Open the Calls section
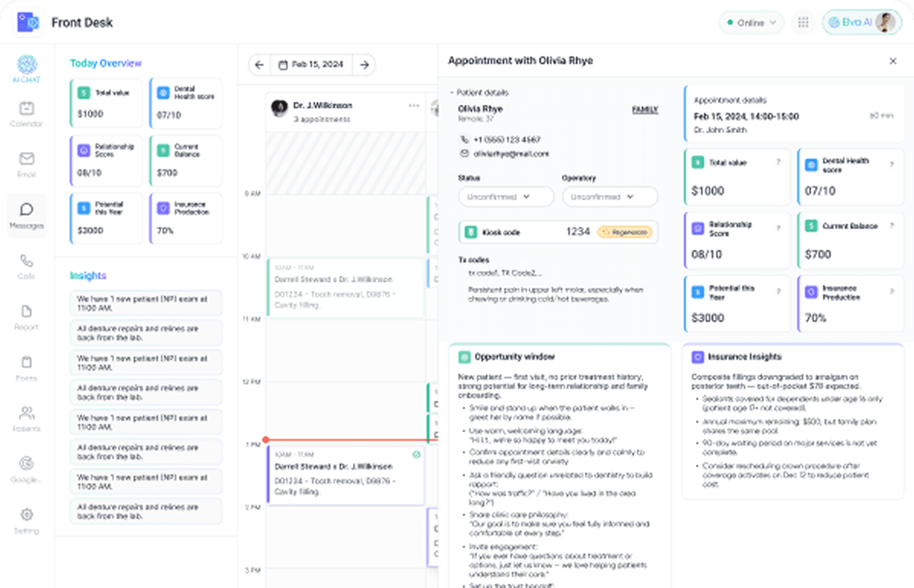 [x=27, y=266]
